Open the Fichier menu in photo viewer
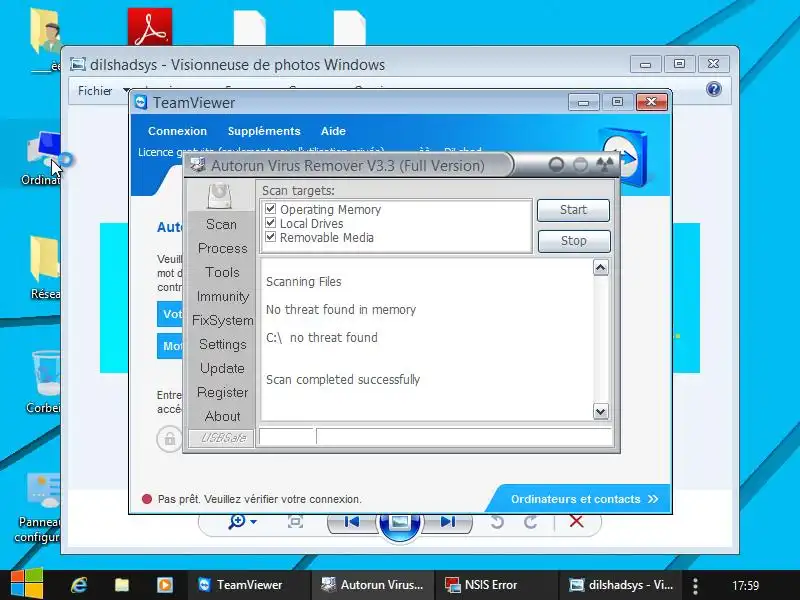The width and height of the screenshot is (800, 600). [95, 91]
